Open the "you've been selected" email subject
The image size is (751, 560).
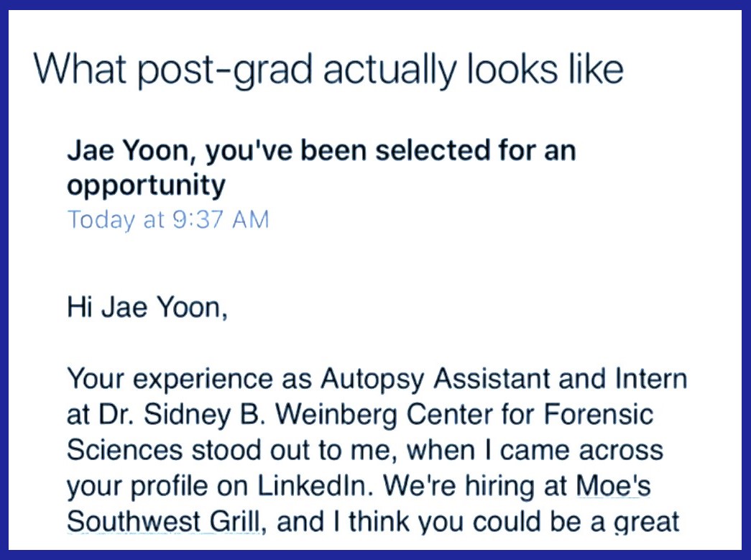[321, 152]
